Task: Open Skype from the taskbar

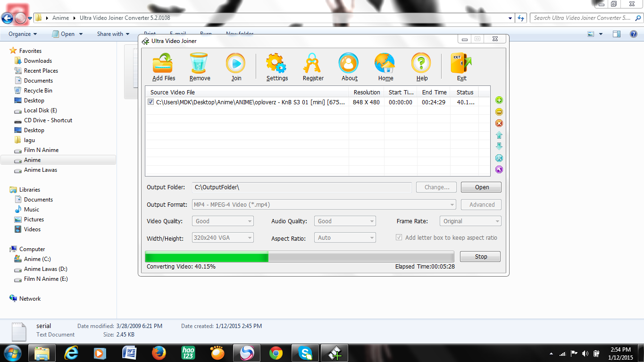Action: (305, 353)
